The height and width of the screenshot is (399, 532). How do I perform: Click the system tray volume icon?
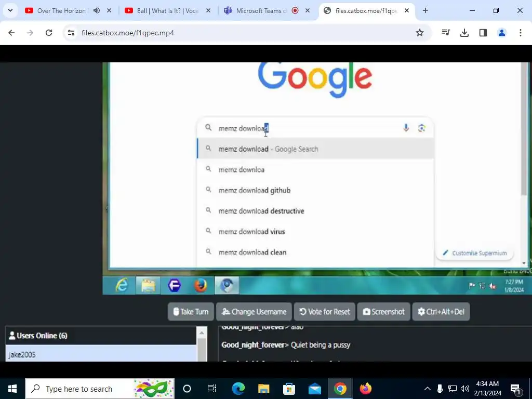(465, 389)
